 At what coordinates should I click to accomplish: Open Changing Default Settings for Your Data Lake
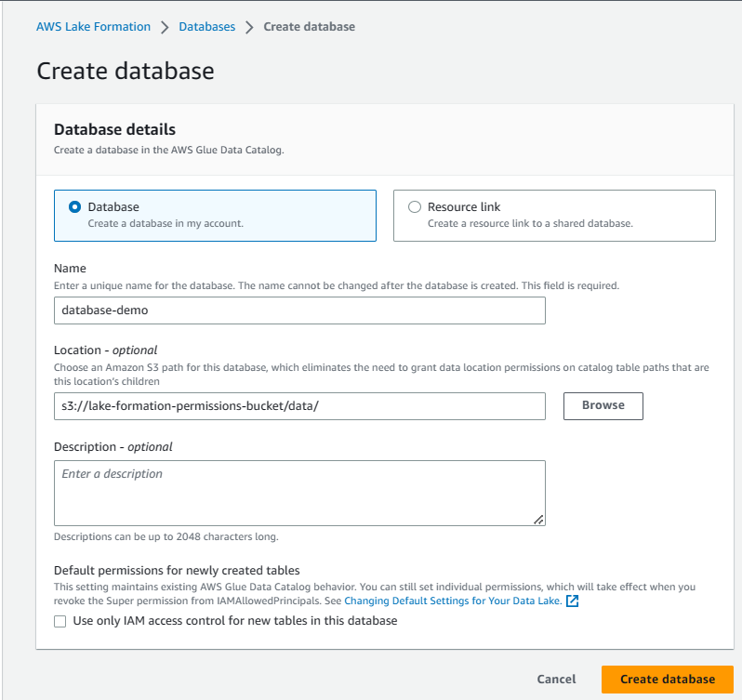tap(452, 601)
